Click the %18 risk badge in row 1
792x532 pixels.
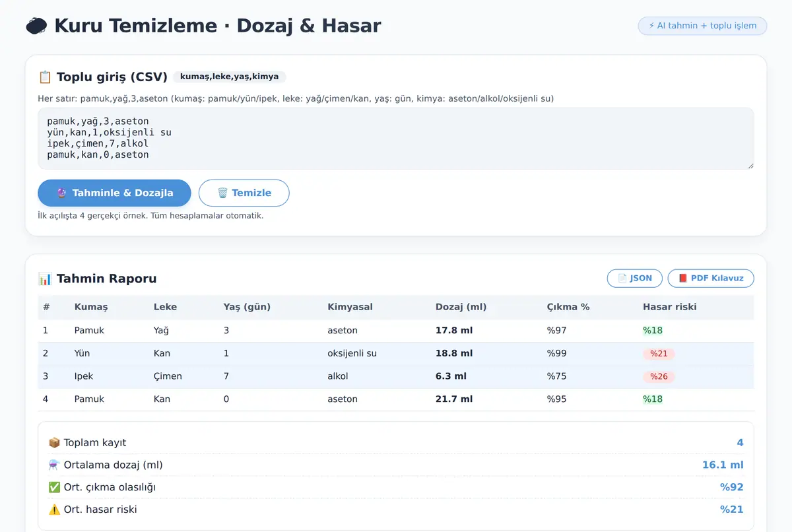click(653, 331)
